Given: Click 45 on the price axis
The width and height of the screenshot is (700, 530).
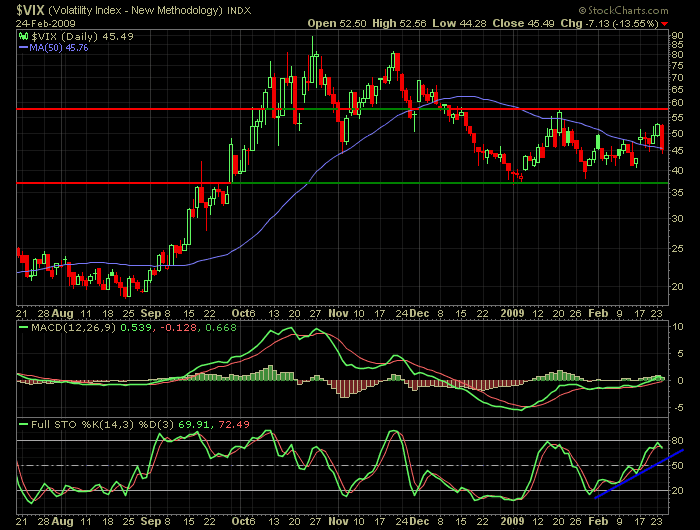Looking at the screenshot, I should pyautogui.click(x=677, y=151).
